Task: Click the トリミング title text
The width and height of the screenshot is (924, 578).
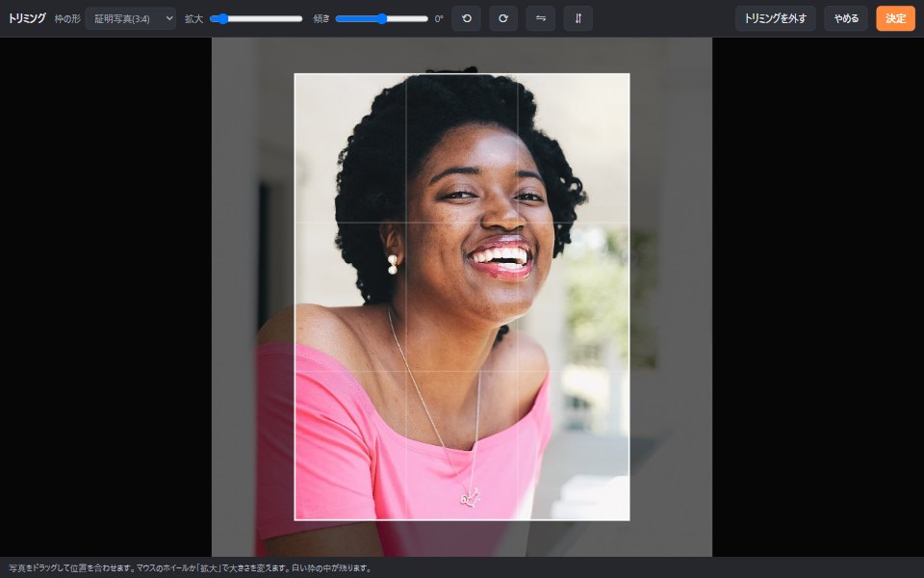Action: coord(27,18)
